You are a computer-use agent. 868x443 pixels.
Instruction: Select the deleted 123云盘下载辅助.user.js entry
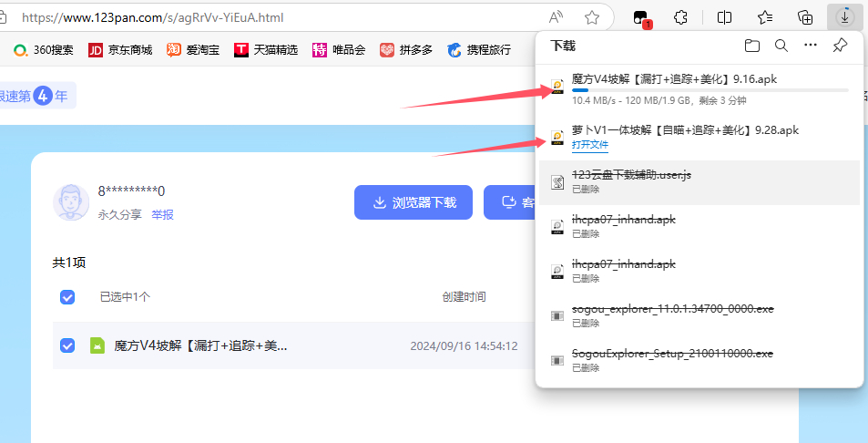(700, 181)
